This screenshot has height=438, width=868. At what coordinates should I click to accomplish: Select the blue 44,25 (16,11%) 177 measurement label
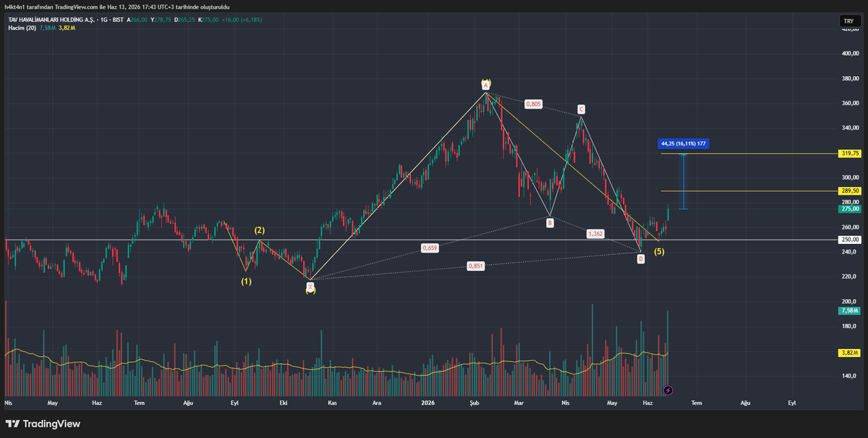tap(683, 143)
